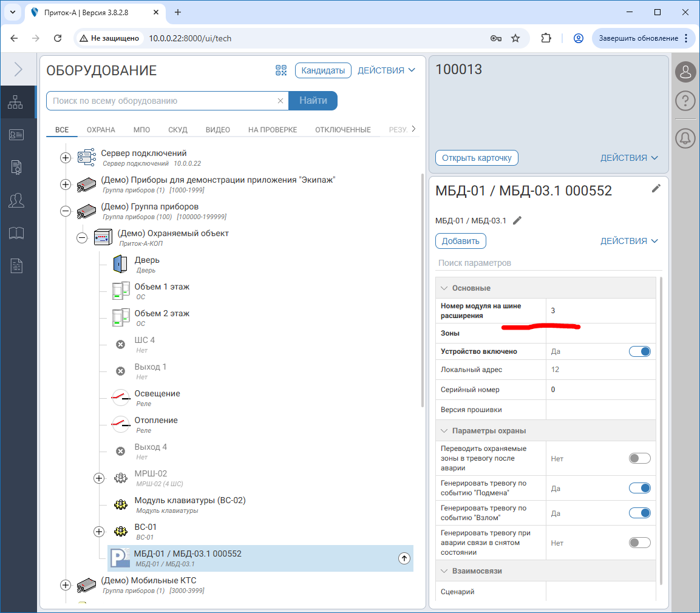Open the ДЕЙСТВИЯ dropdown in equipment header
Image resolution: width=700 pixels, height=613 pixels.
pos(386,70)
